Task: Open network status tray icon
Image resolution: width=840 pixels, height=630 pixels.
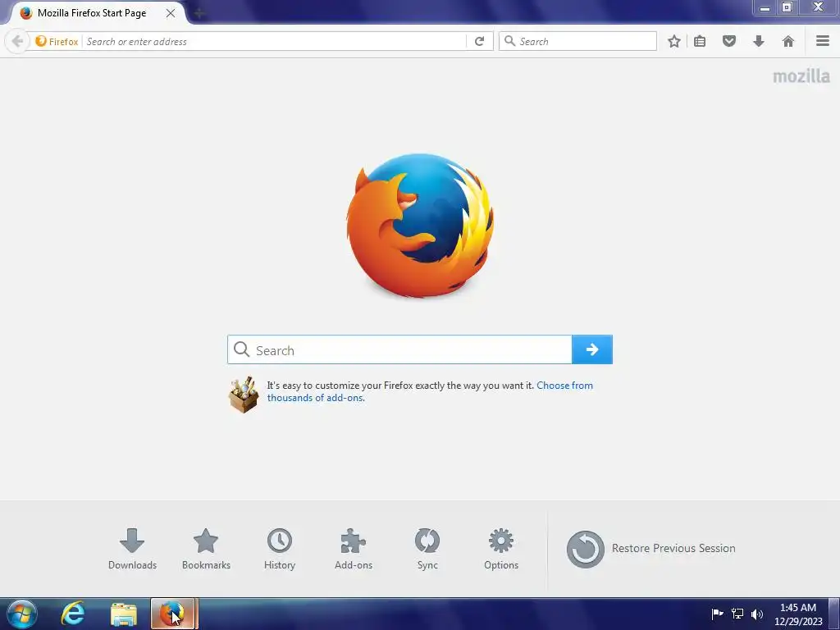Action: point(737,614)
